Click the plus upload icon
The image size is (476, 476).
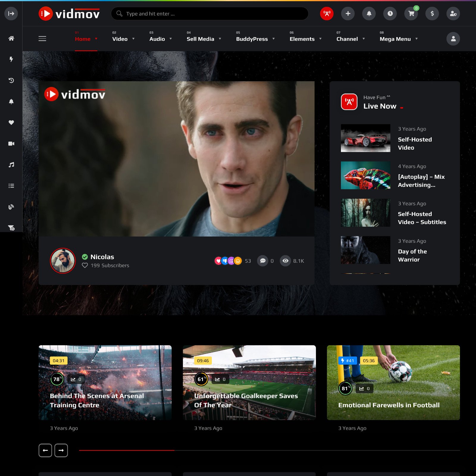pyautogui.click(x=348, y=14)
